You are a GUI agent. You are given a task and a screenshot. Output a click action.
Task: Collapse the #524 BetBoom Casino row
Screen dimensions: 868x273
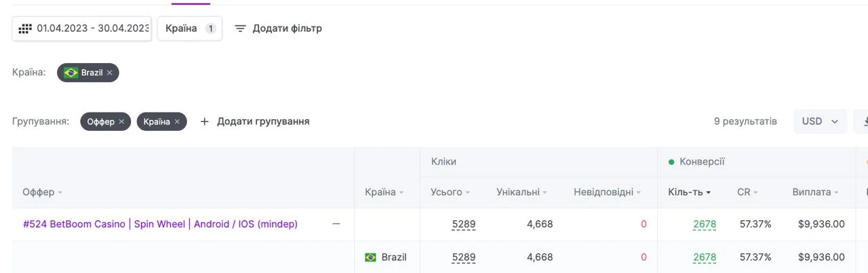(x=336, y=224)
